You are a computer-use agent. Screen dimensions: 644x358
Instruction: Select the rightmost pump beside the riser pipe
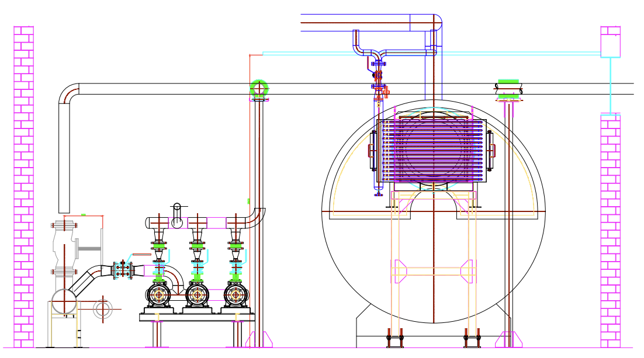(x=236, y=295)
